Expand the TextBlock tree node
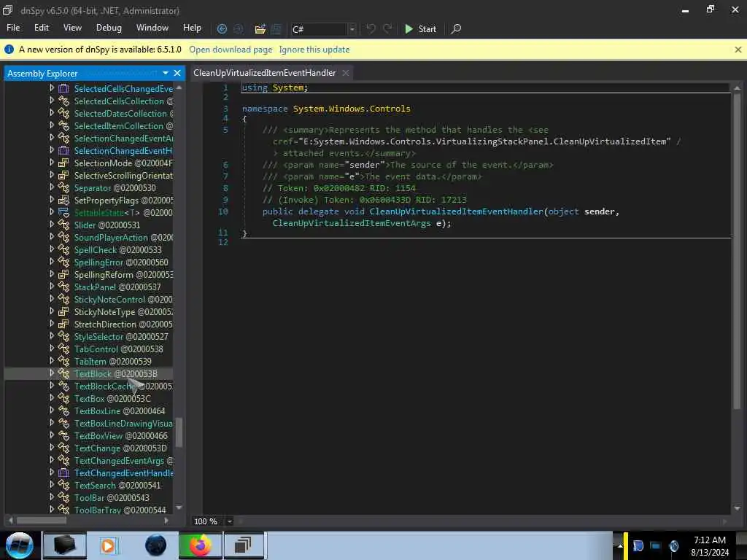This screenshot has height=560, width=747. click(x=52, y=373)
